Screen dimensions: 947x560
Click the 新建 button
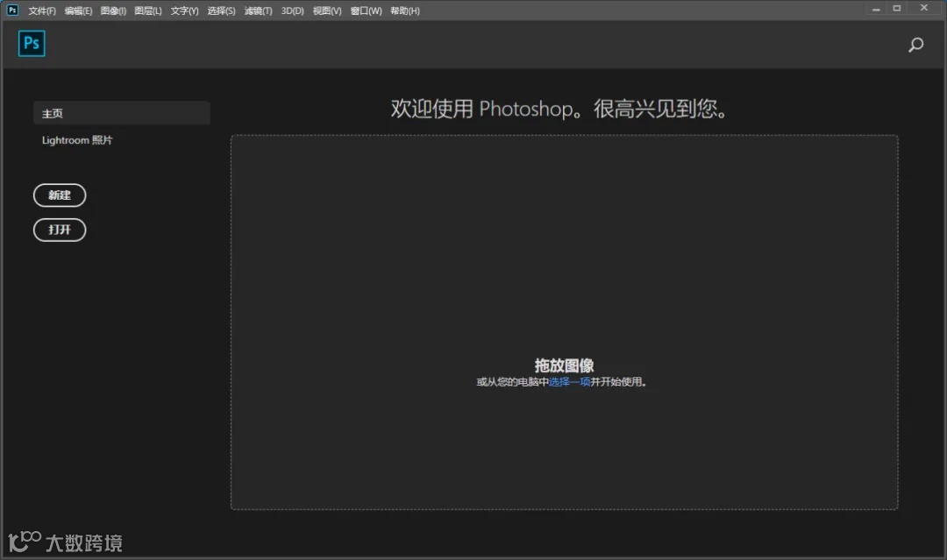[60, 195]
